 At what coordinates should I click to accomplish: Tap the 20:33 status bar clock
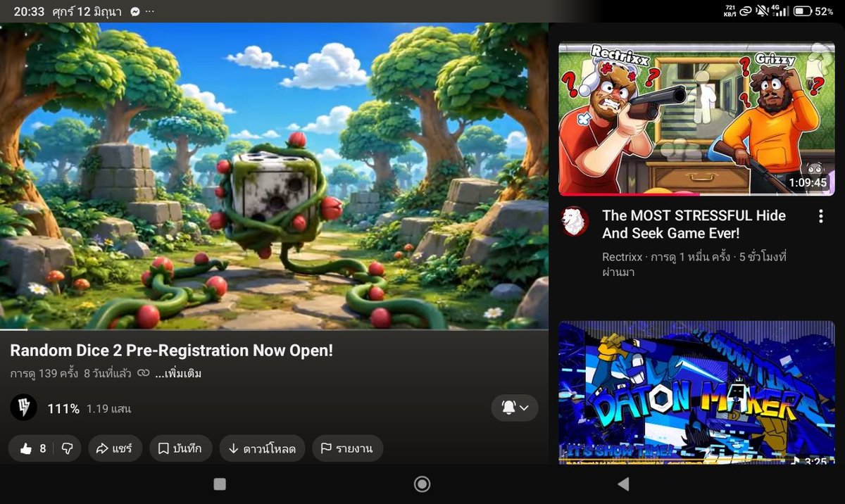tap(29, 11)
